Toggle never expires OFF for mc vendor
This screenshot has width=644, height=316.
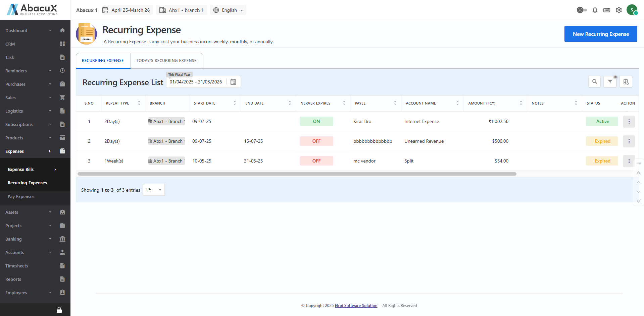[316, 161]
